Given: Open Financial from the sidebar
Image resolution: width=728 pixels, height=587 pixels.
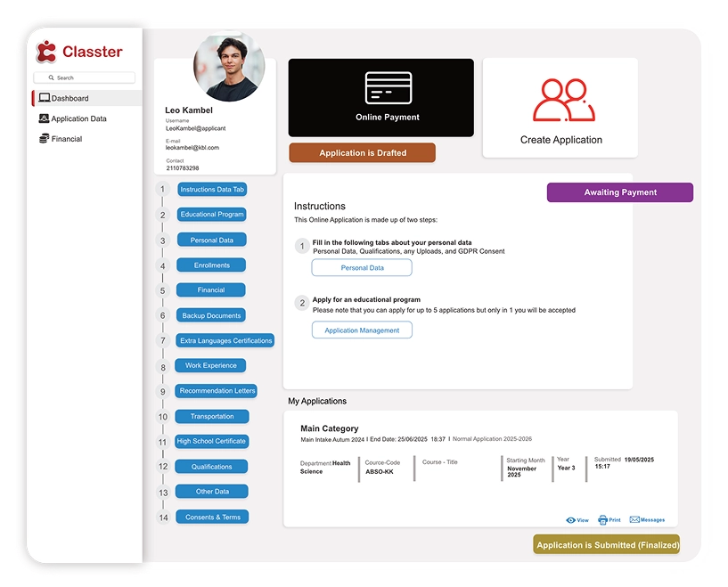Looking at the screenshot, I should tap(66, 139).
